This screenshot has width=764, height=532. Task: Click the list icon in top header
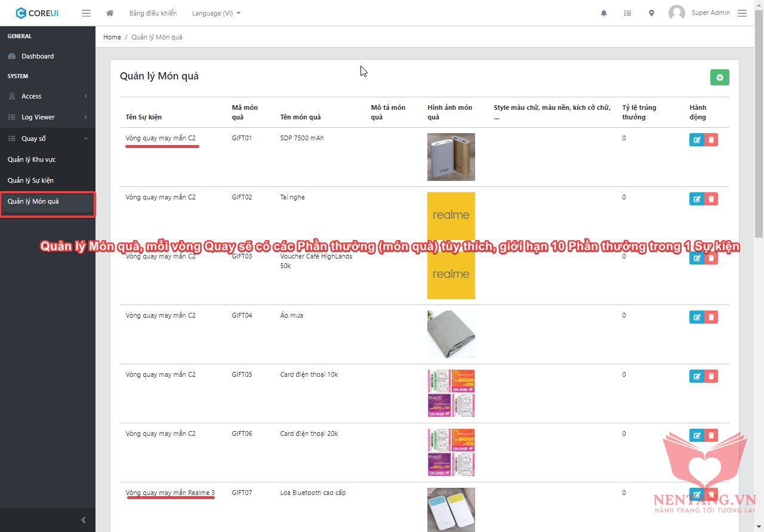627,13
